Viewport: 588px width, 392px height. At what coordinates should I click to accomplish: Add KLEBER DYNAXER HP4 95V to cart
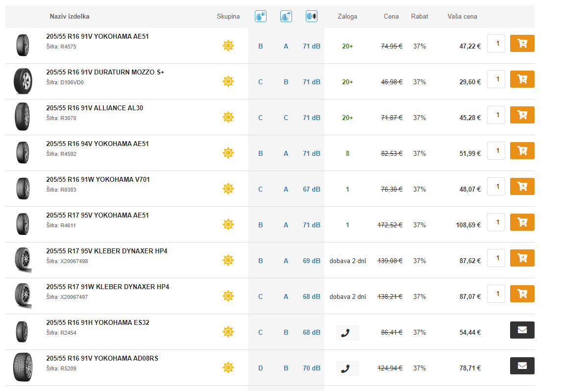(x=522, y=258)
